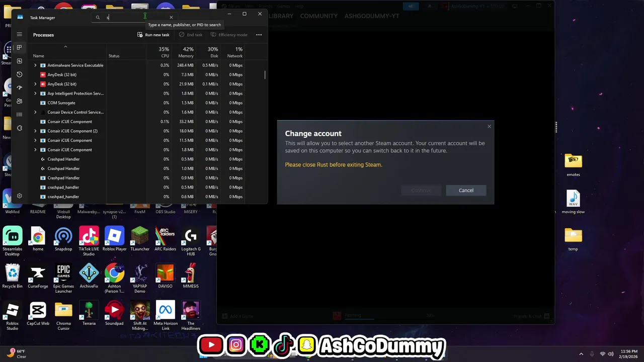Expand Corsair Device Control Service row
This screenshot has width=644, height=362.
point(35,112)
